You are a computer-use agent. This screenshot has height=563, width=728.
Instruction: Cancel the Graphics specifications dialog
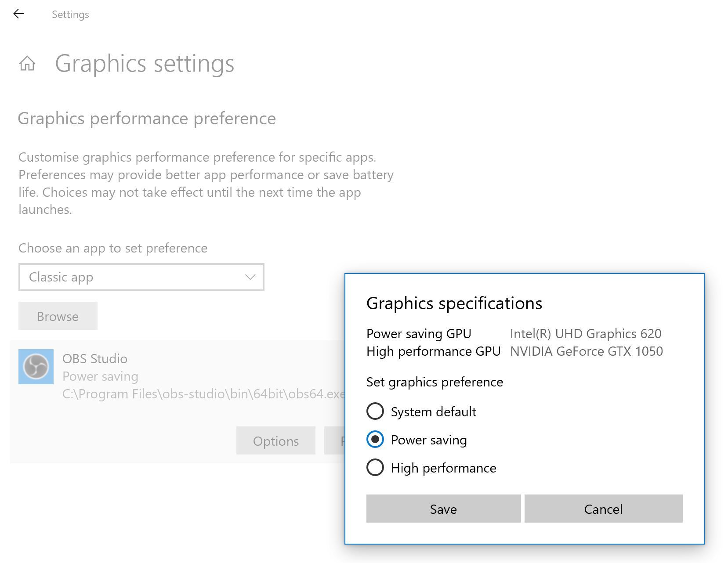(603, 509)
